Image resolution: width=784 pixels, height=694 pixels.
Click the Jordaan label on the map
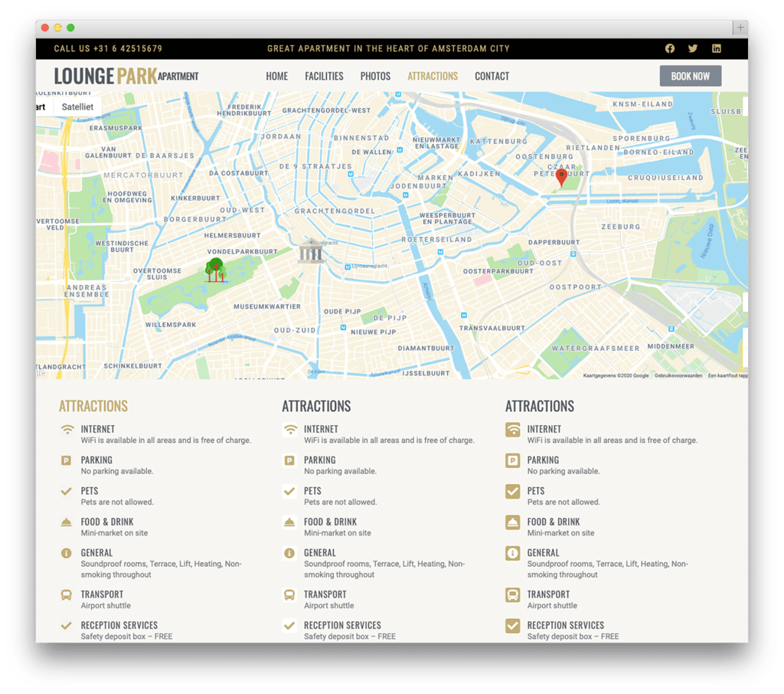pos(280,136)
